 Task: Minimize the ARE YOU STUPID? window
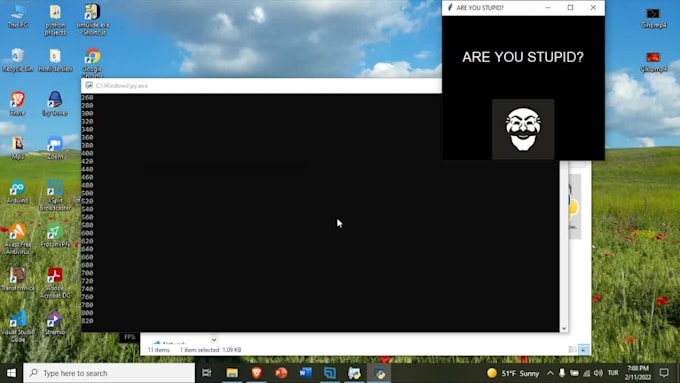coord(548,7)
